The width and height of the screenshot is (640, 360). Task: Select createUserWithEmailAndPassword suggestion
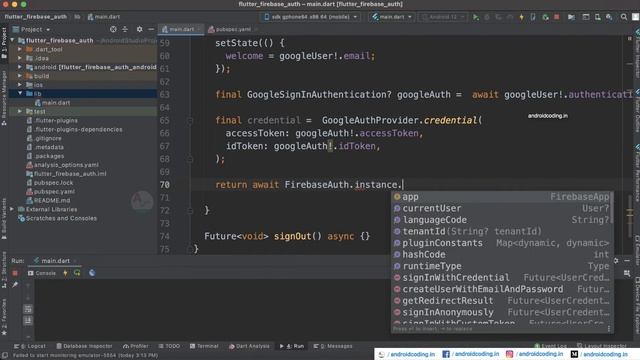coord(502,289)
